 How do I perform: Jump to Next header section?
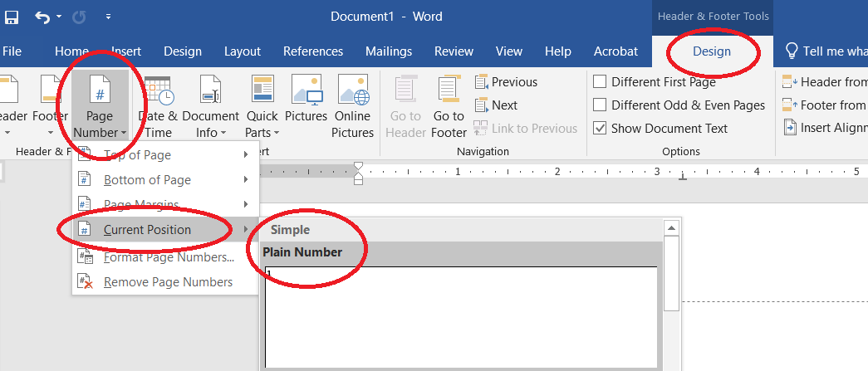click(x=496, y=105)
